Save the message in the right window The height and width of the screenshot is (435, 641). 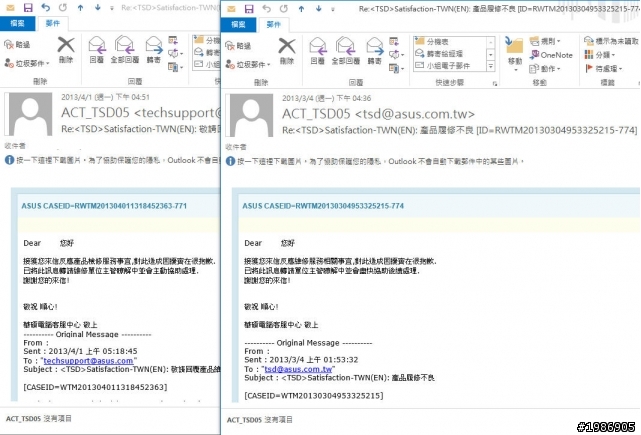(x=249, y=9)
